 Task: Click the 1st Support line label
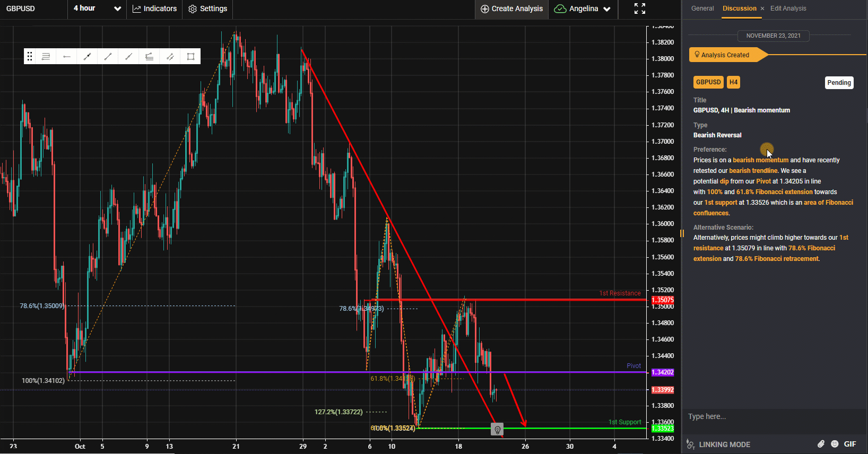(x=624, y=422)
